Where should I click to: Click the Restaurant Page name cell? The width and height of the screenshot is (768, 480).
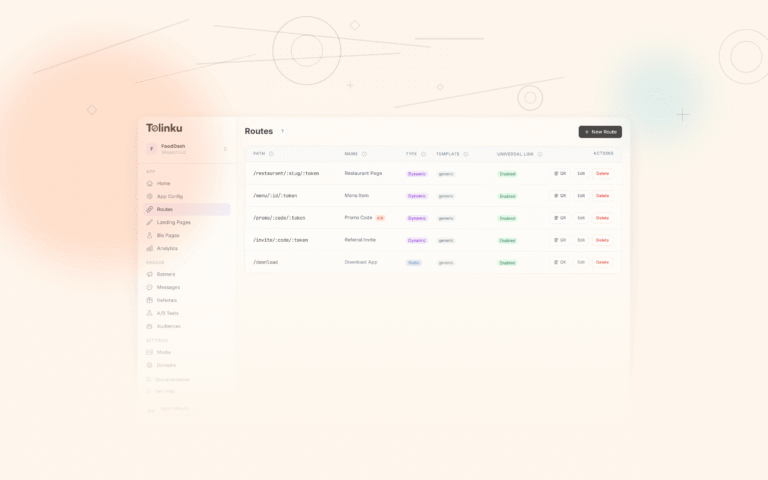363,173
